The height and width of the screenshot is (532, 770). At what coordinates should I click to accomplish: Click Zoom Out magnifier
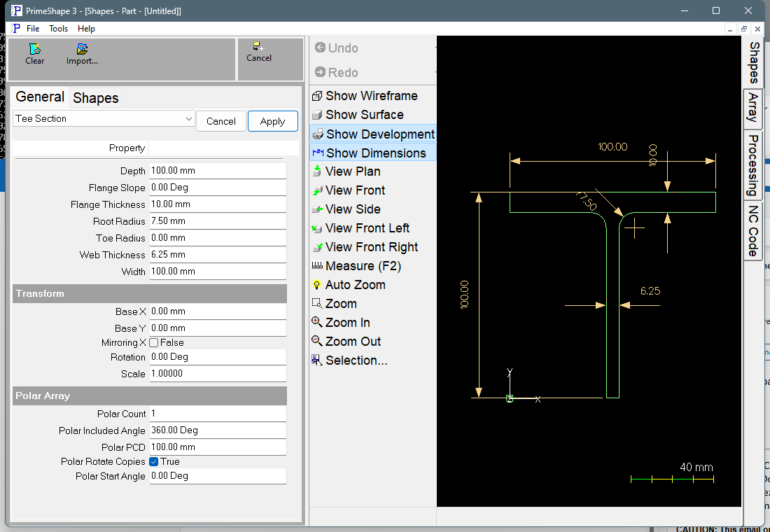316,341
